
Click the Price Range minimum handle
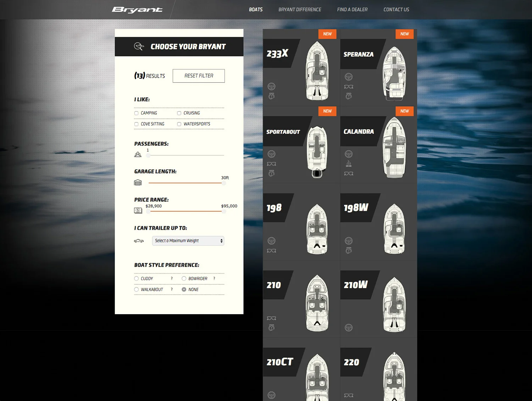click(148, 211)
